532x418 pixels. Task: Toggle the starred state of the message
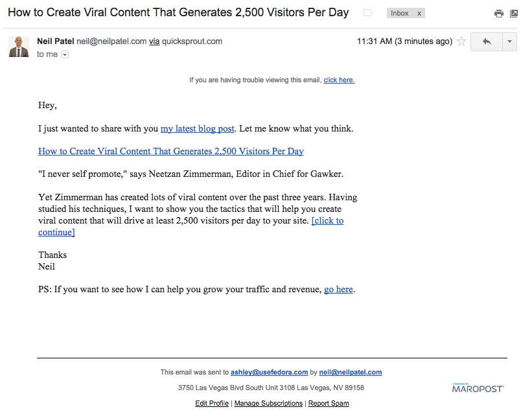coord(463,41)
